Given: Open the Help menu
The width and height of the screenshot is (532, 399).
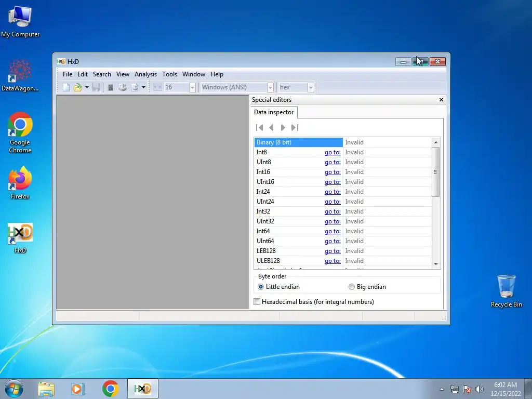Looking at the screenshot, I should [x=217, y=74].
